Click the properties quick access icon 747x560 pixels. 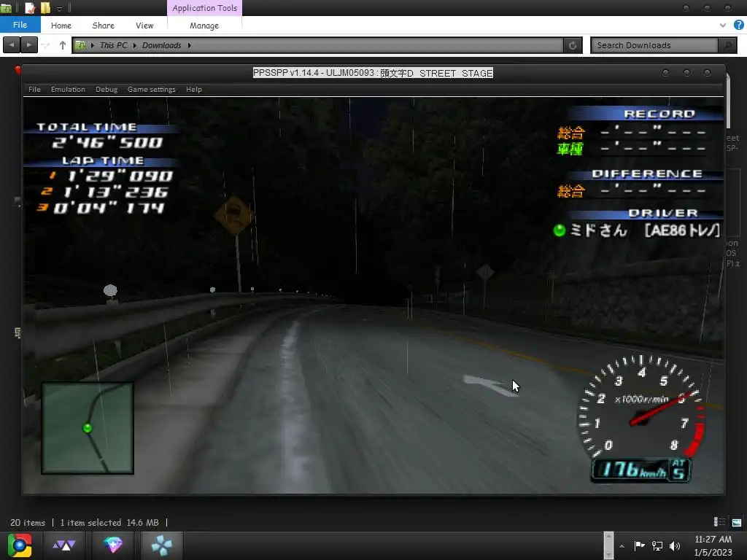coord(29,7)
